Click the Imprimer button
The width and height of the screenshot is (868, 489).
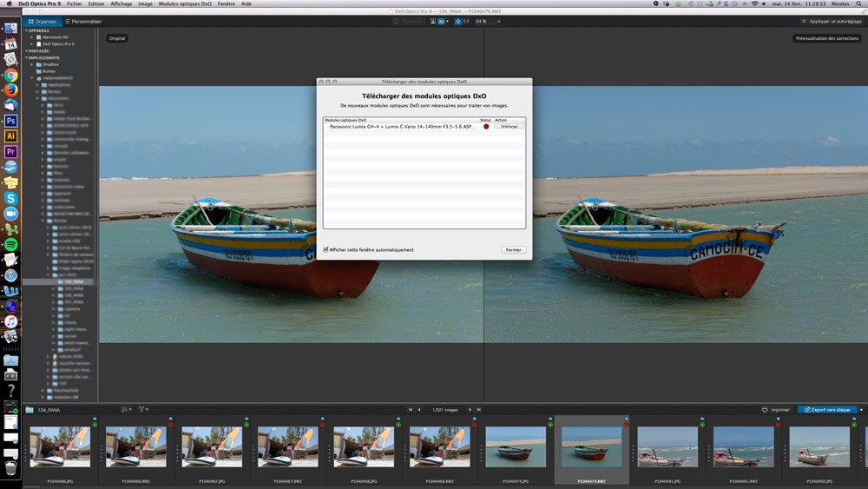pos(775,410)
